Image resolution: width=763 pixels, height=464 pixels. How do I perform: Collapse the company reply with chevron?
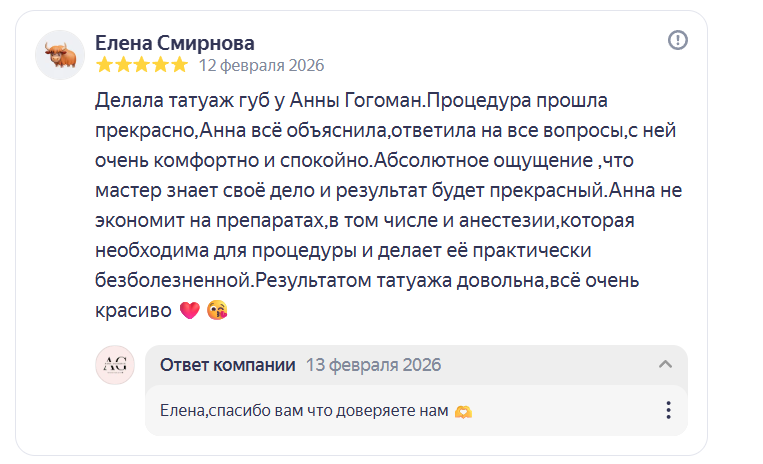665,365
